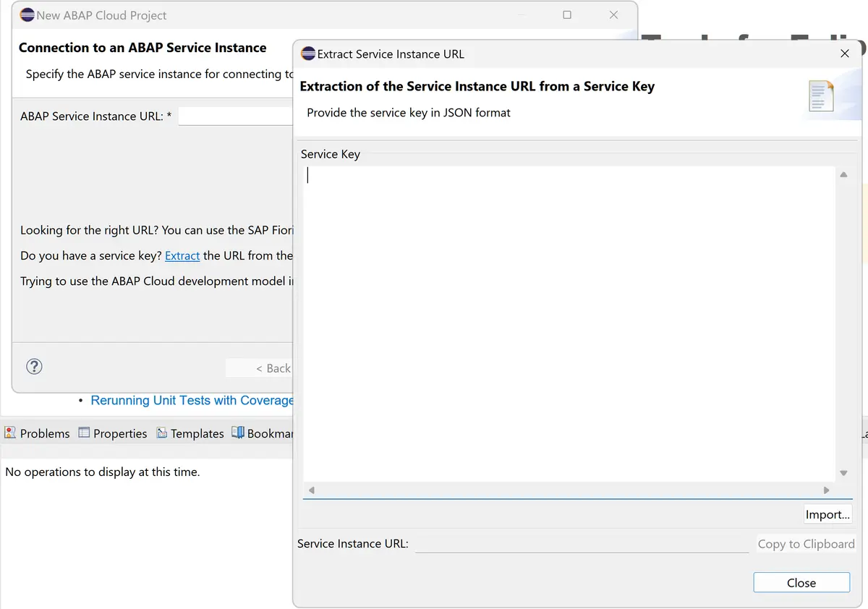The width and height of the screenshot is (868, 609).
Task: Click the Service Key scroll right arrow
Action: coord(827,490)
